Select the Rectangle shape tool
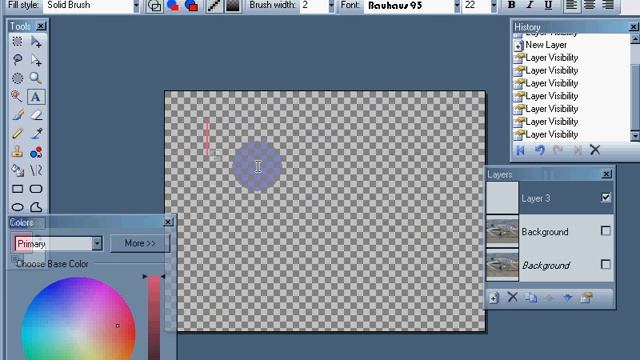Viewport: 640px width, 360px height. (17, 189)
